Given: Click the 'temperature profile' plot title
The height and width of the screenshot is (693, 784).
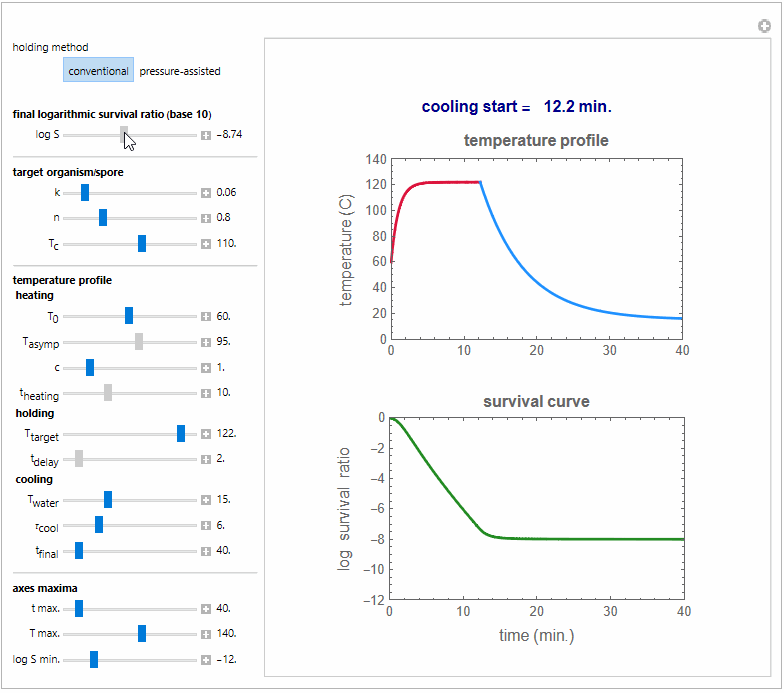Looking at the screenshot, I should [536, 140].
